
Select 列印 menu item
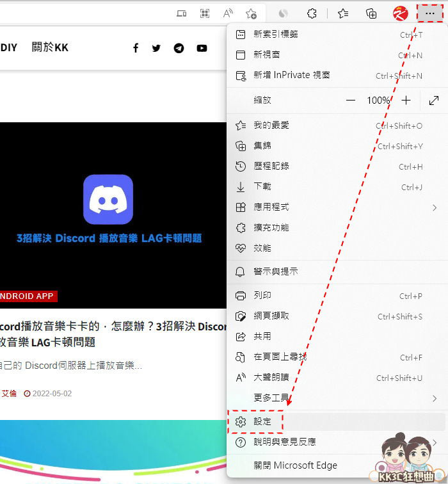(337, 296)
